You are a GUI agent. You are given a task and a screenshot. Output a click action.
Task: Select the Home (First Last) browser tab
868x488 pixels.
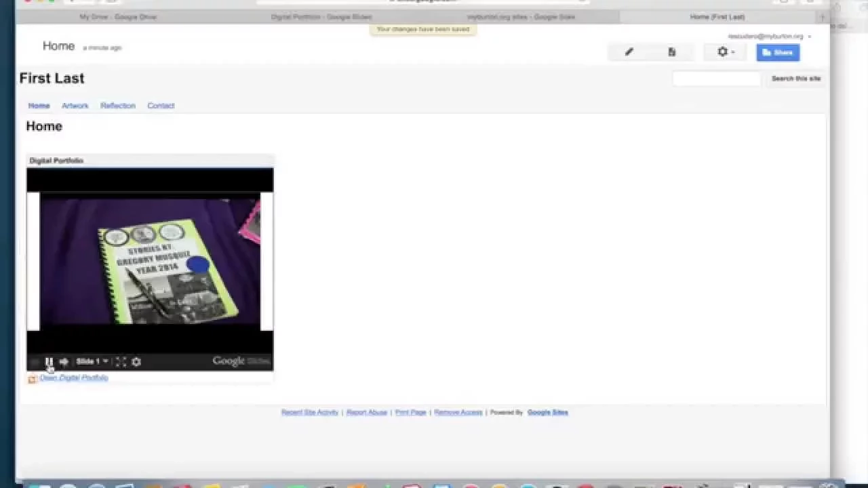tap(717, 17)
